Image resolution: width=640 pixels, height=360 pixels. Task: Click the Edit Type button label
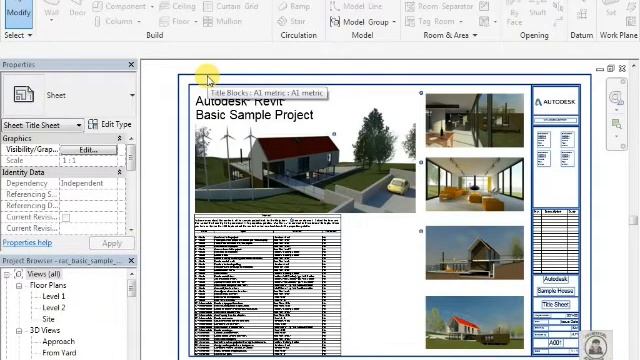click(116, 124)
